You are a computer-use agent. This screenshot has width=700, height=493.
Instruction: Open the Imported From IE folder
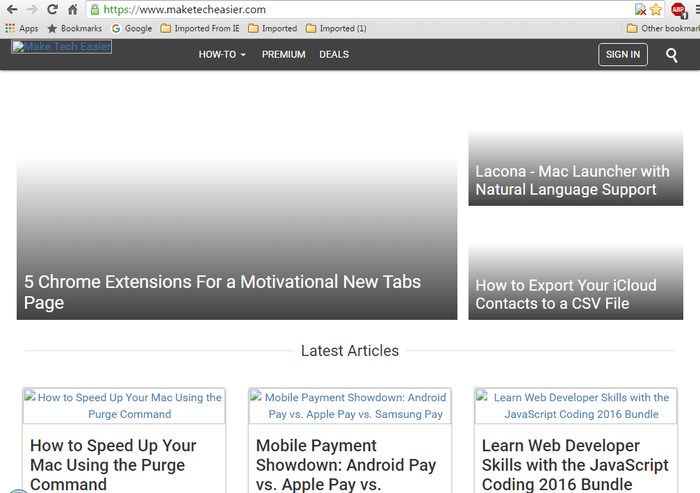coord(200,29)
